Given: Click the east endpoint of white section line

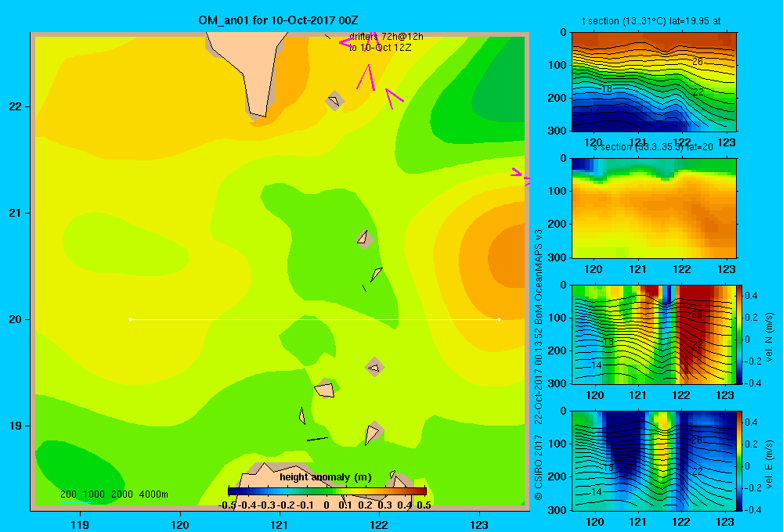Looking at the screenshot, I should point(500,319).
